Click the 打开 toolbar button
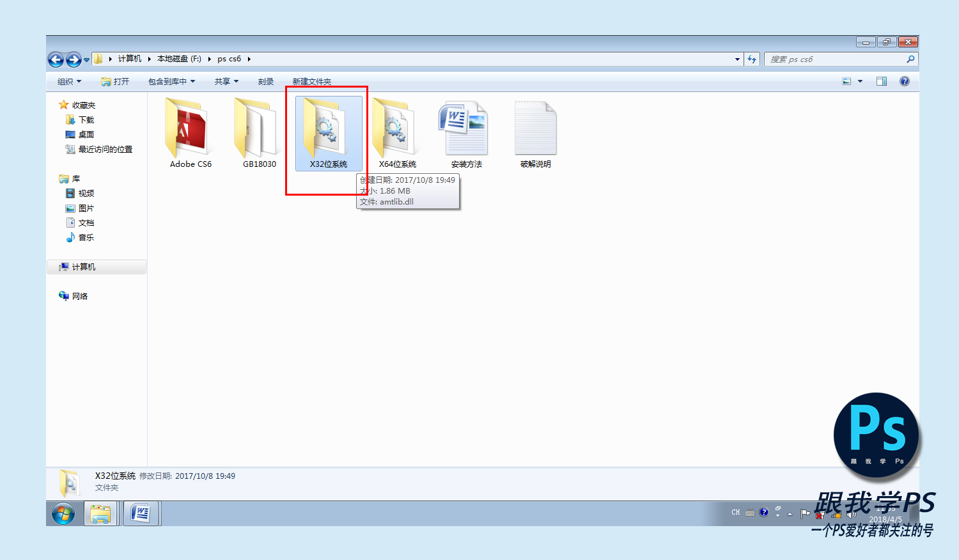The width and height of the screenshot is (959, 560). (115, 81)
